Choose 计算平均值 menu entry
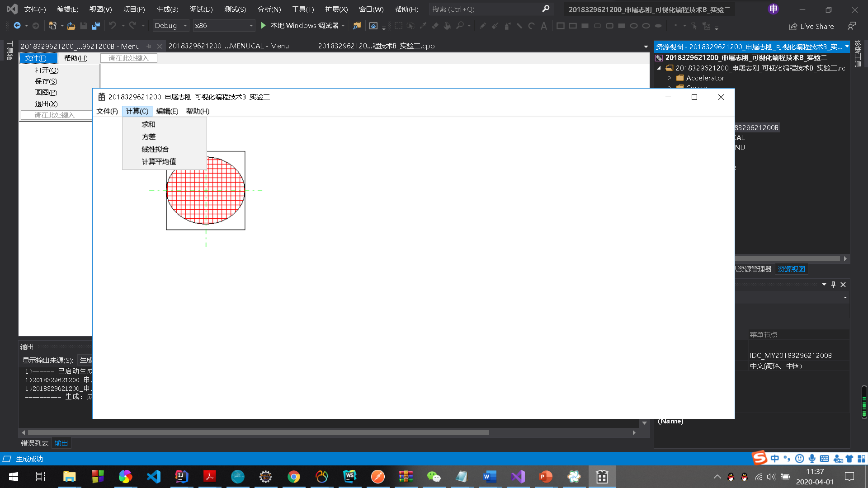 point(159,162)
